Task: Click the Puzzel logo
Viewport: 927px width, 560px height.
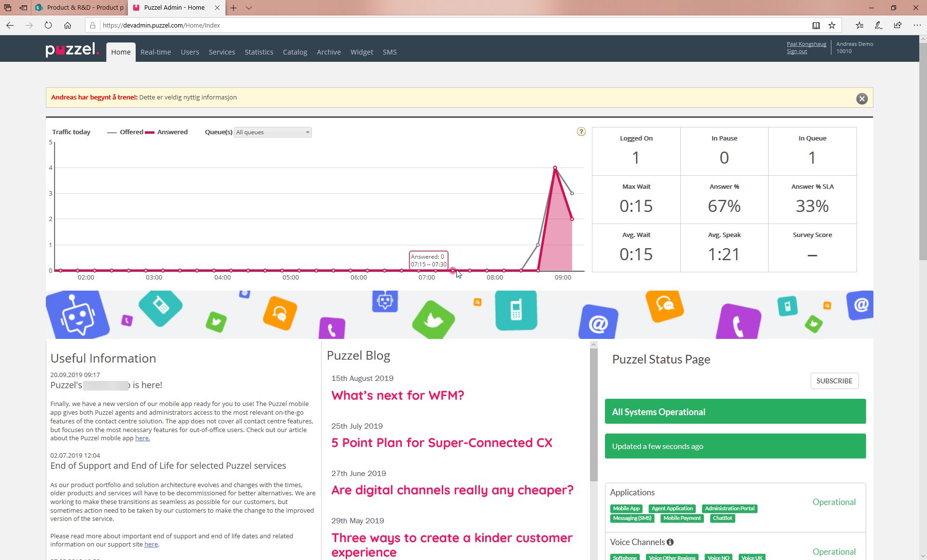Action: pos(72,50)
